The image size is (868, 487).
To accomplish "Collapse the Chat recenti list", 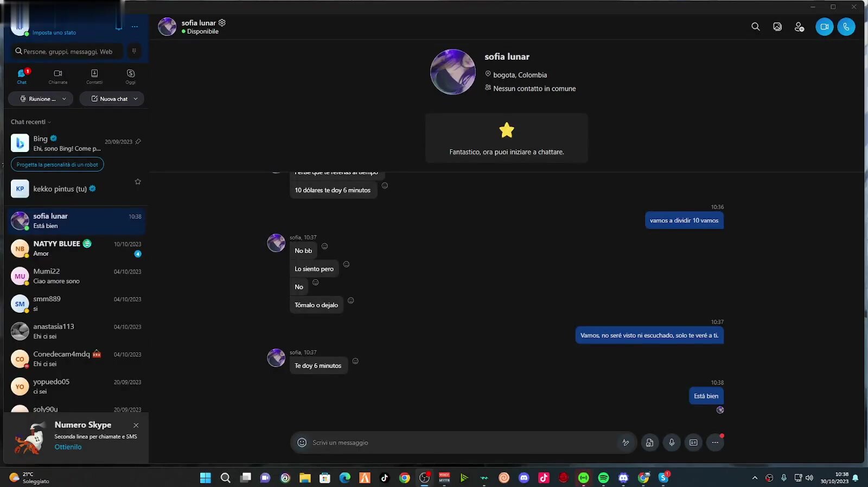I will click(x=31, y=122).
